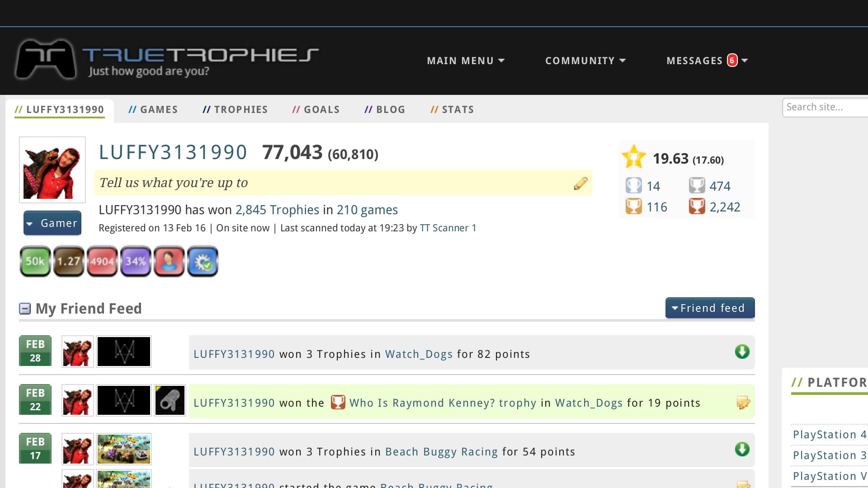Click the 1.27 brown ratio badge
The height and width of the screenshot is (488, 868).
pyautogui.click(x=69, y=261)
